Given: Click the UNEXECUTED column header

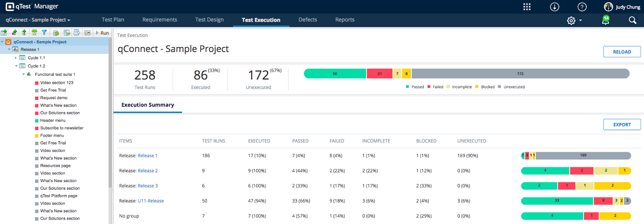Looking at the screenshot, I should [x=472, y=141].
